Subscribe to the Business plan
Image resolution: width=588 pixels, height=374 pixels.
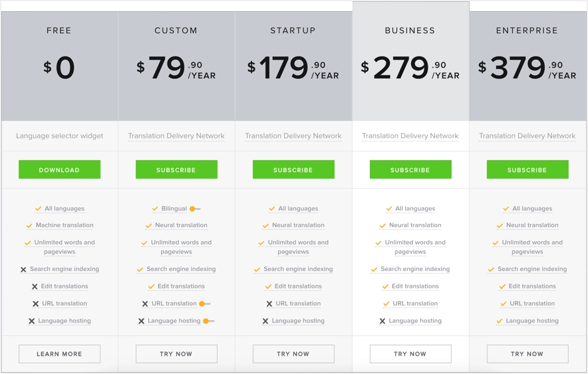click(410, 169)
